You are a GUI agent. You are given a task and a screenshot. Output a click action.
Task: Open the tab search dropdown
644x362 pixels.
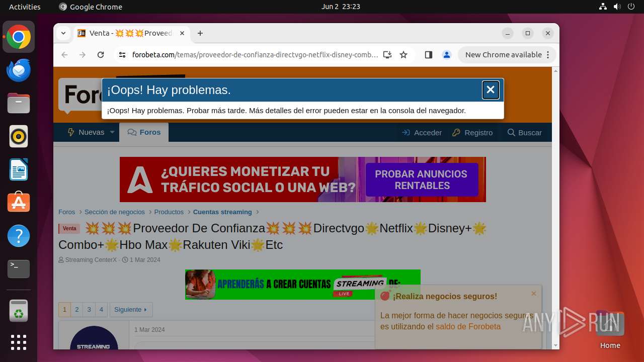[x=63, y=33]
